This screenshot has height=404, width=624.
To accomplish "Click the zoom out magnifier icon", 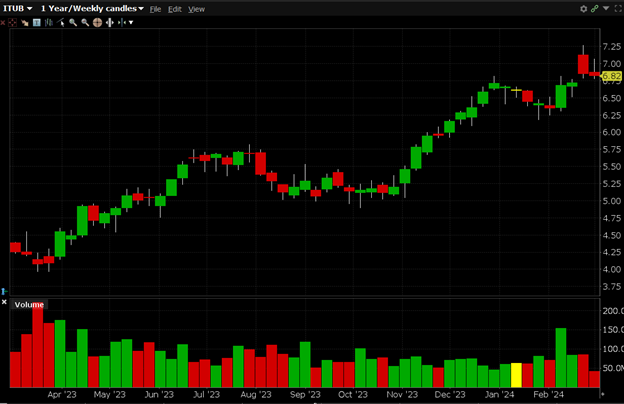I will (x=85, y=23).
